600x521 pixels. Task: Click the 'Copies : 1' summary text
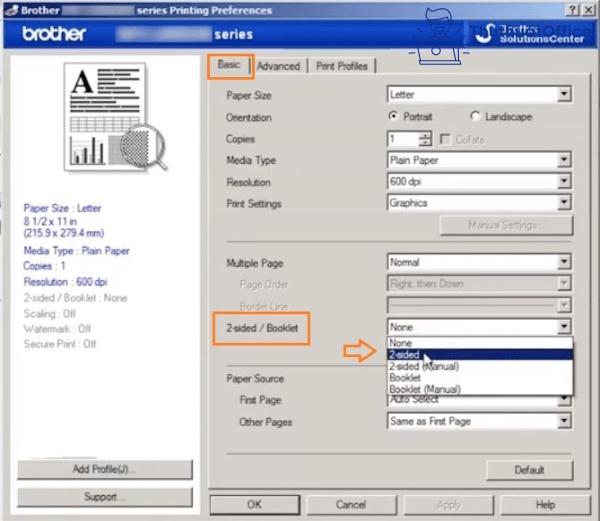click(44, 266)
